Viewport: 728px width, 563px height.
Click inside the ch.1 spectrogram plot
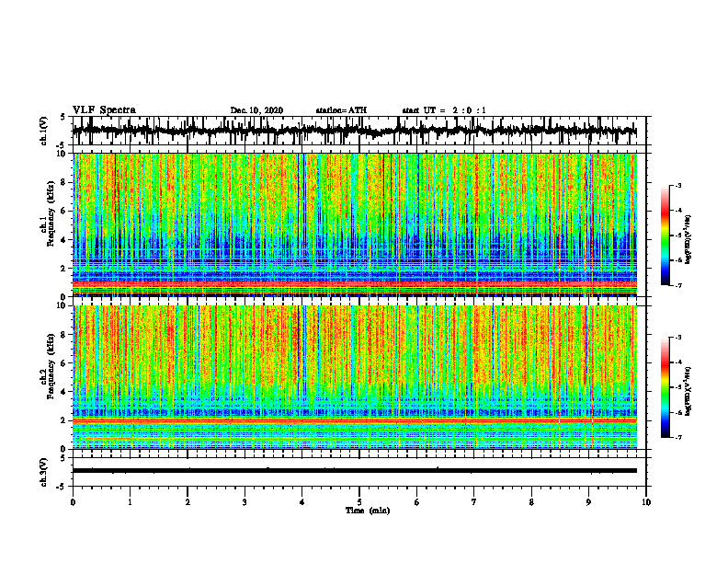pyautogui.click(x=354, y=224)
